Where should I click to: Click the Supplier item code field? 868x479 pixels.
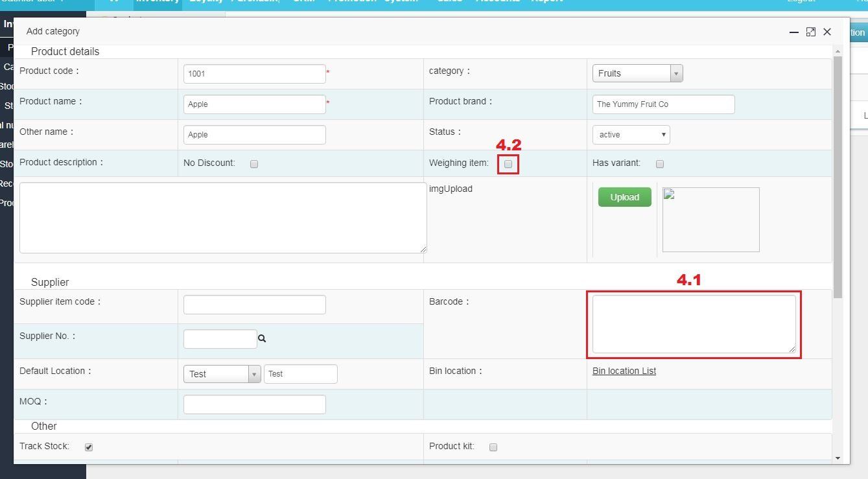(254, 305)
